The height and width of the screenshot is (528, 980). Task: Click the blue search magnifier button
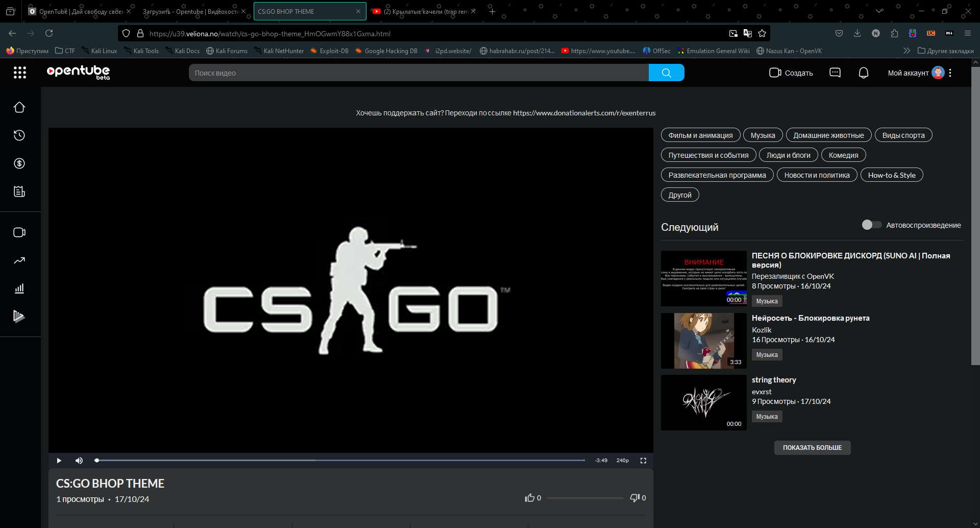pos(666,73)
